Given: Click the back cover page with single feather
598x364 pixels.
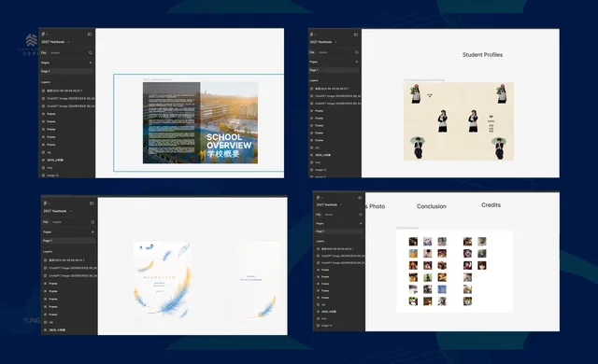Looking at the screenshot, I should 252,281.
